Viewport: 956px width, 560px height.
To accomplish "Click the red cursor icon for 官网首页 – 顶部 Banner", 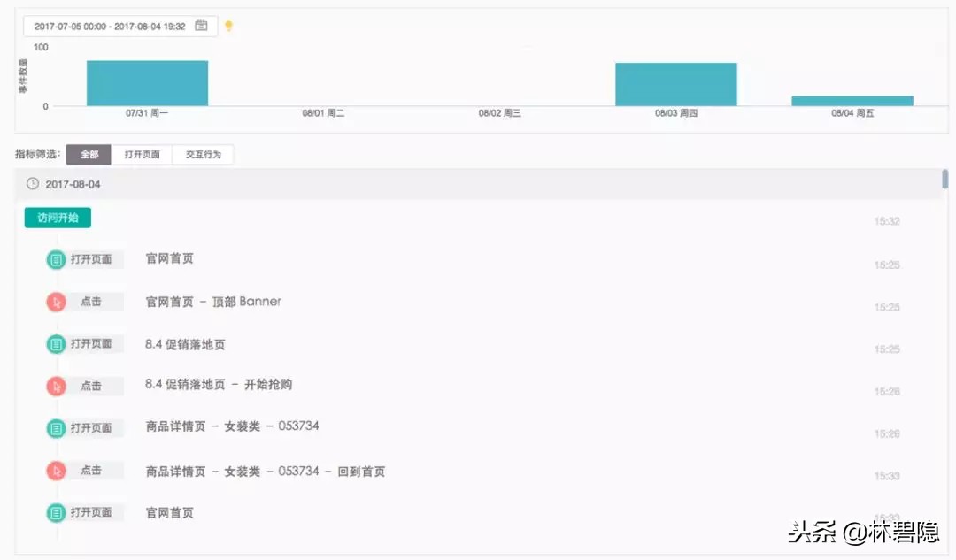I will [56, 302].
